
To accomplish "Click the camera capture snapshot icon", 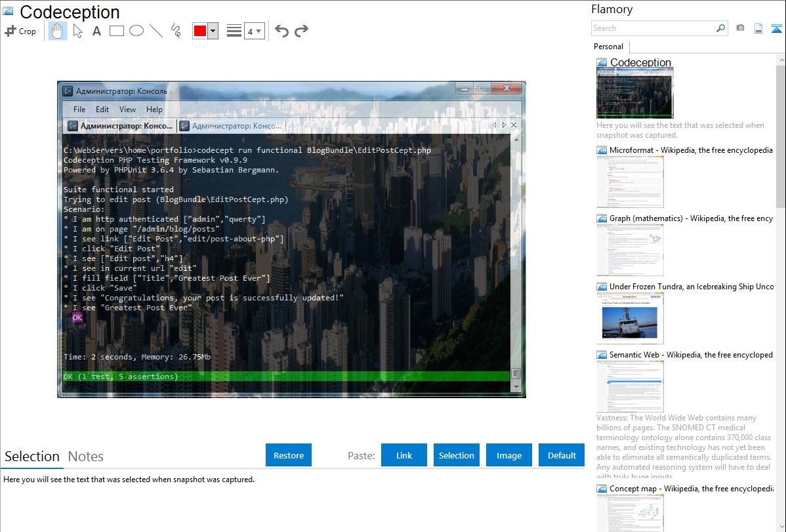I will (x=740, y=28).
